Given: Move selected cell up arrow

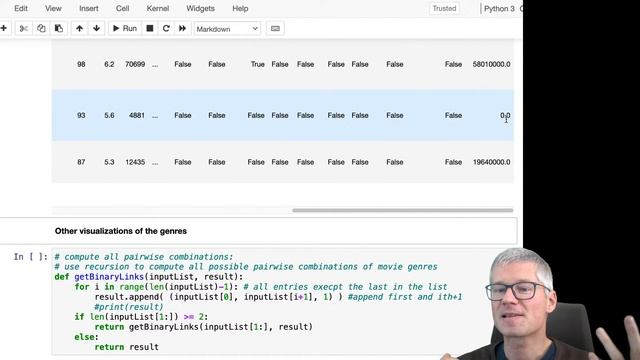Looking at the screenshot, I should tap(79, 28).
